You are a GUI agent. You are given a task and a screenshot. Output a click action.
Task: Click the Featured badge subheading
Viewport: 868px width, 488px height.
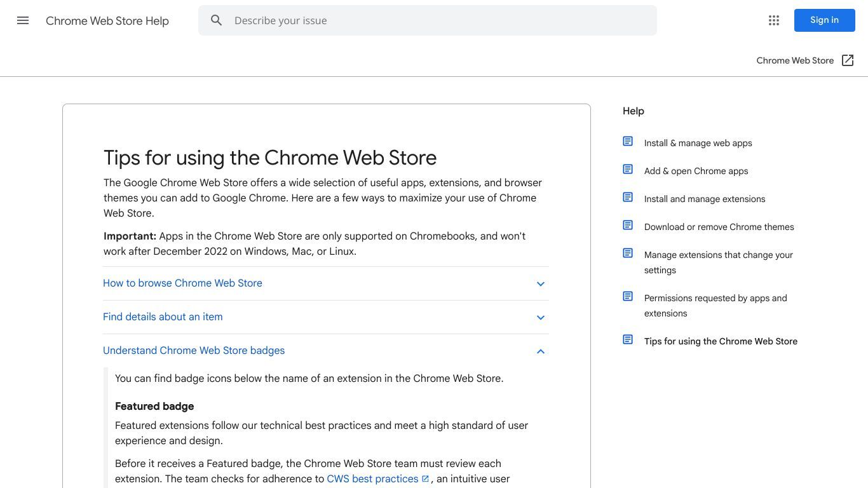coord(154,407)
